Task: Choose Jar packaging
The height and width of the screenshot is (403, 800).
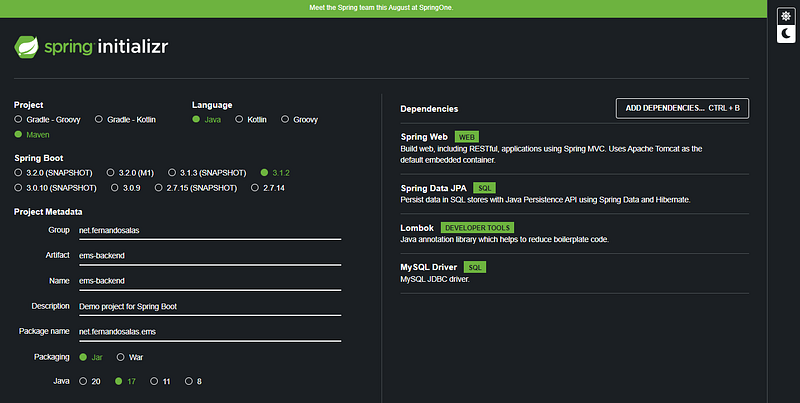Action: coord(91,357)
